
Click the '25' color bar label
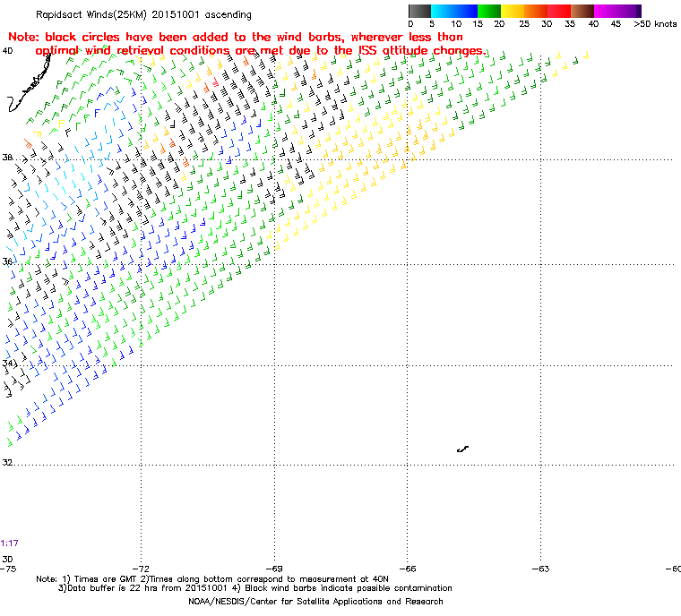[524, 24]
